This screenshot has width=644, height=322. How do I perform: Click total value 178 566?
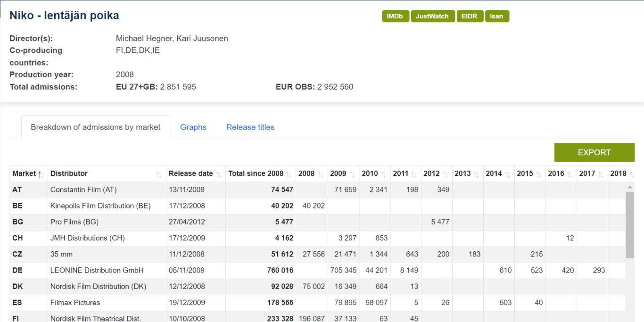[x=280, y=302]
